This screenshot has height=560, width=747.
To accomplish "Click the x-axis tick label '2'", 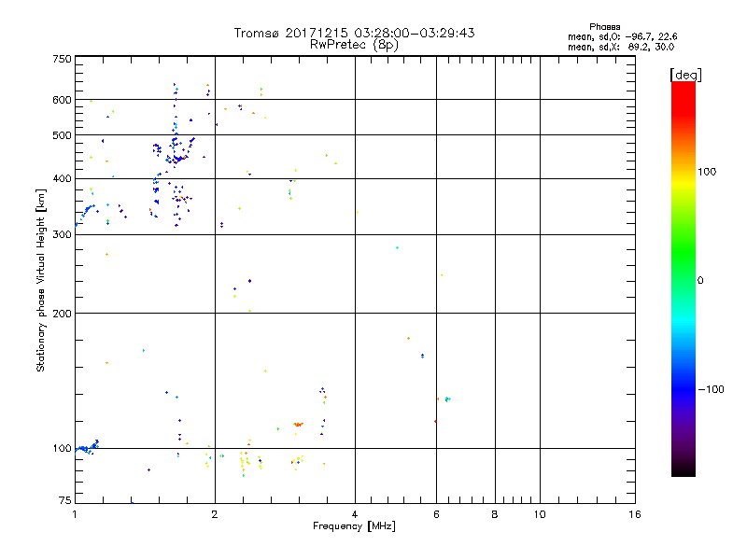I will [x=215, y=514].
